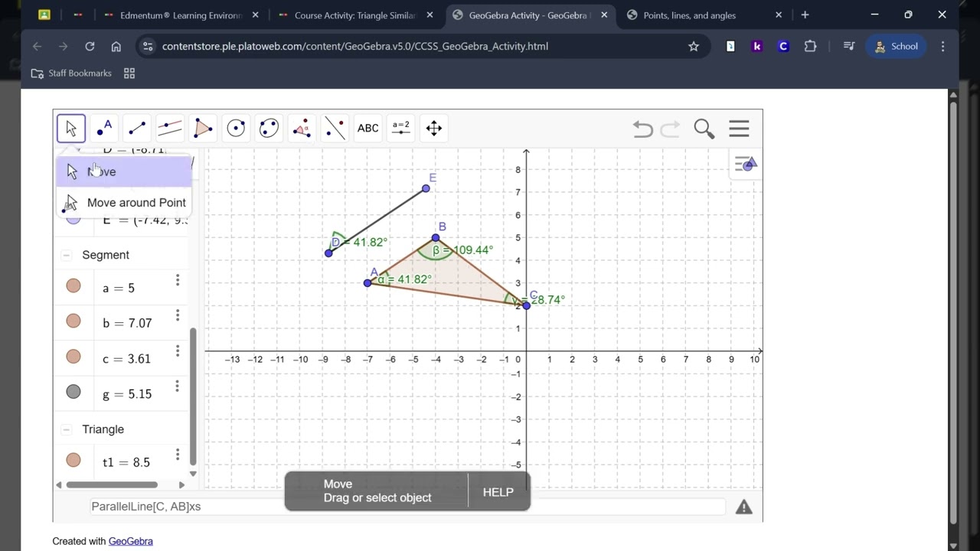Toggle visibility of segment c = 3.61

[73, 357]
